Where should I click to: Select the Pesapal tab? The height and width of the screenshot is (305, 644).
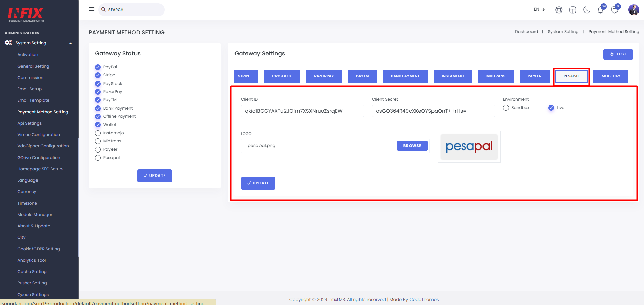[571, 76]
